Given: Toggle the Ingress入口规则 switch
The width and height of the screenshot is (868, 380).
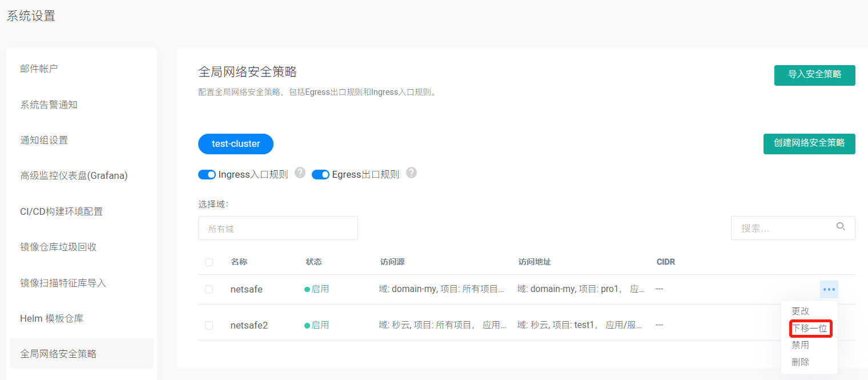Looking at the screenshot, I should point(207,174).
